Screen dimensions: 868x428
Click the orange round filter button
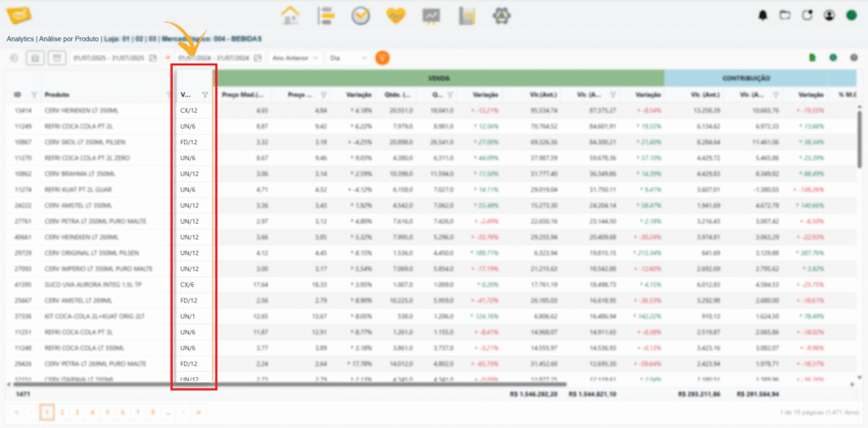pyautogui.click(x=382, y=58)
